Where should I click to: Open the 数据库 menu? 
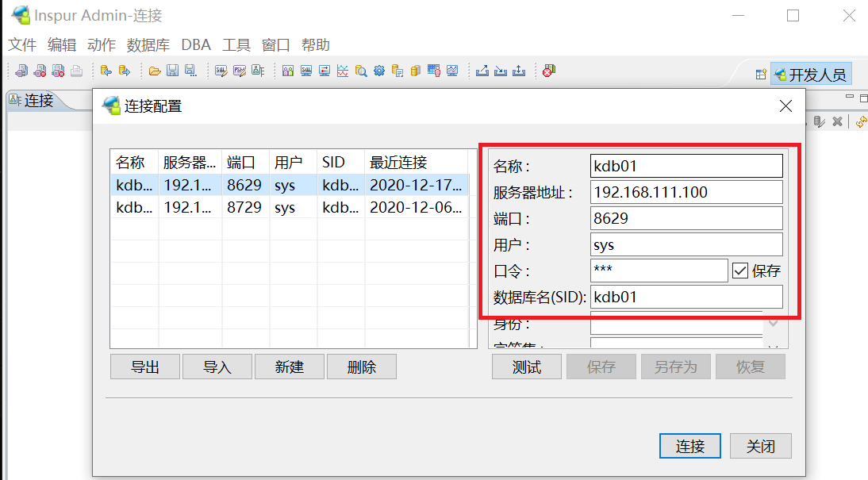click(x=149, y=44)
